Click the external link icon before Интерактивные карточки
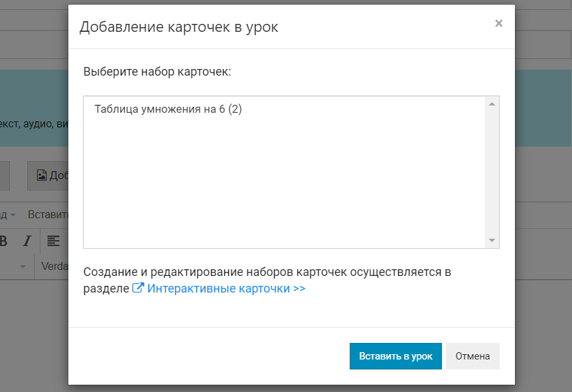The height and width of the screenshot is (392, 572). click(138, 289)
